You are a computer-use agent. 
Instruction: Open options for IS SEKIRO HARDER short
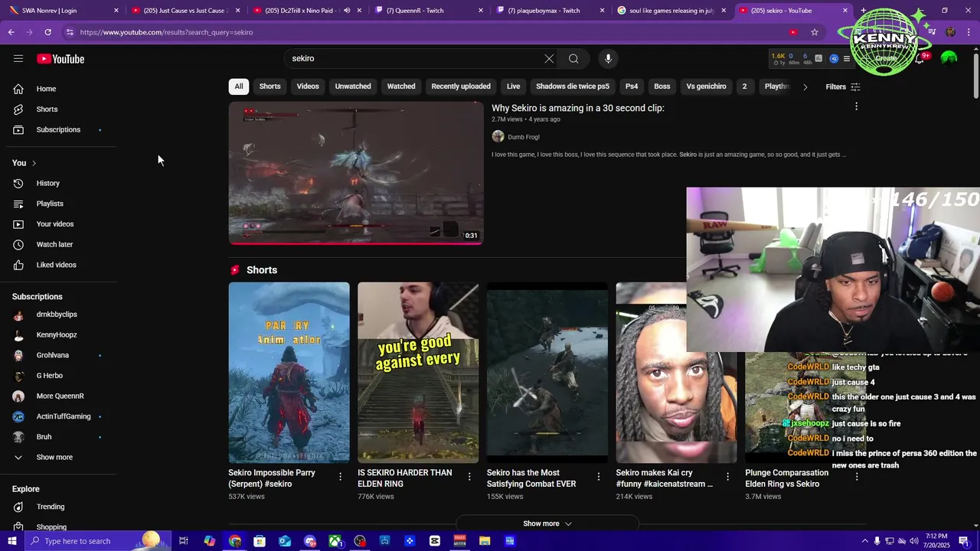click(469, 476)
